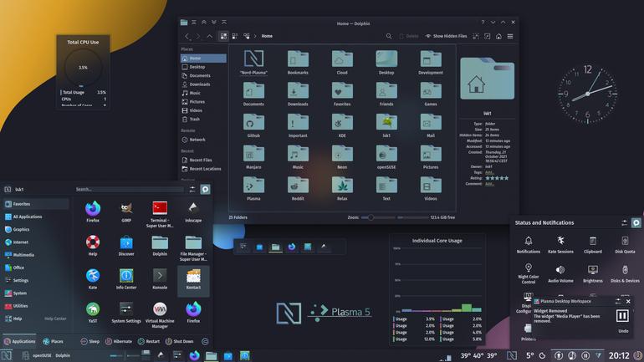Open Kate Sessions in Status and Notifications
This screenshot has height=362, width=644.
click(560, 245)
